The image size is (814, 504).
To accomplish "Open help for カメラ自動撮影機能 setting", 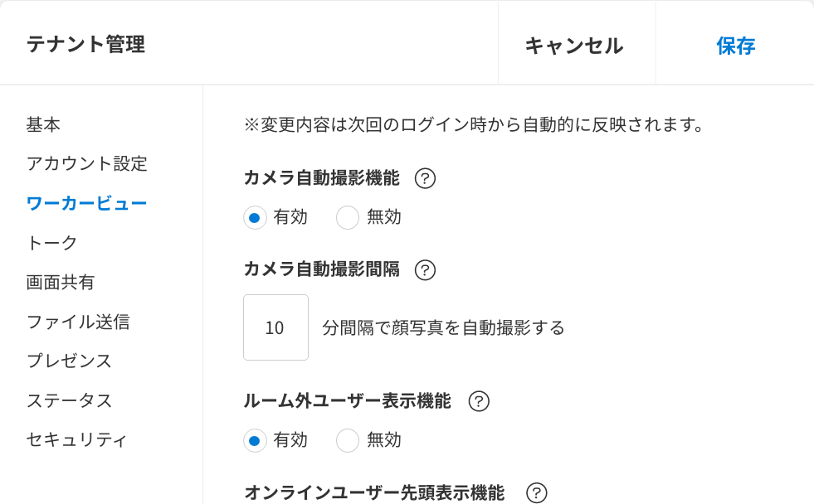I will point(426,178).
